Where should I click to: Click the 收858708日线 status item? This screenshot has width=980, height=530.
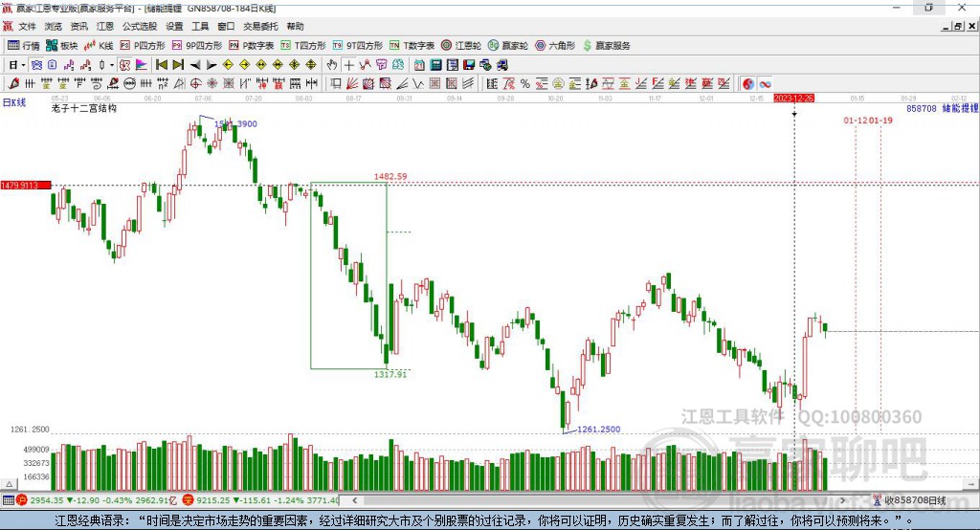(910, 500)
